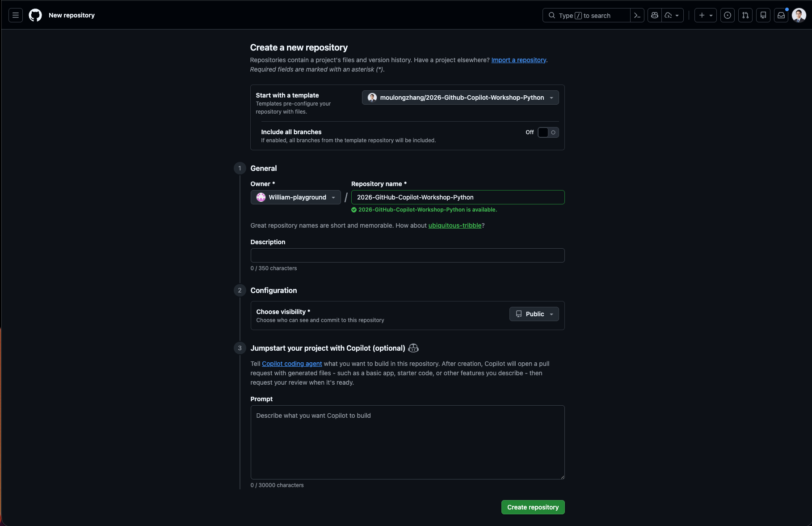This screenshot has height=526, width=812.
Task: Click the Copilot icon beside Jumpstart heading
Action: (413, 348)
